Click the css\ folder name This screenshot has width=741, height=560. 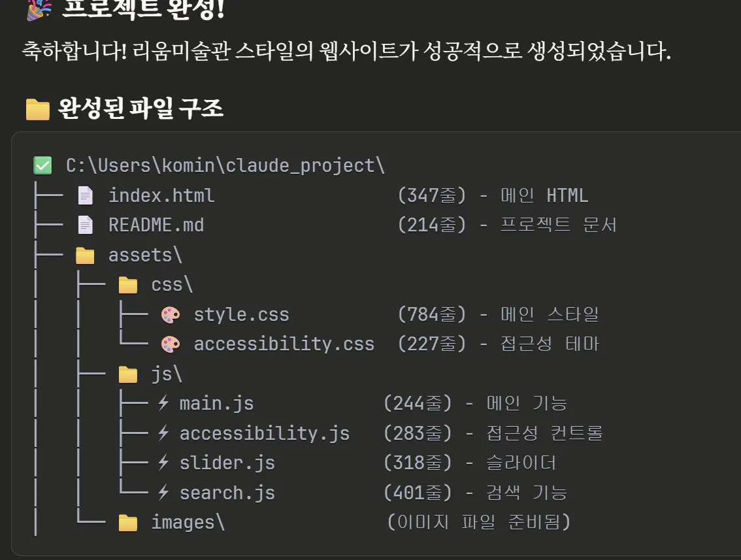tap(172, 285)
